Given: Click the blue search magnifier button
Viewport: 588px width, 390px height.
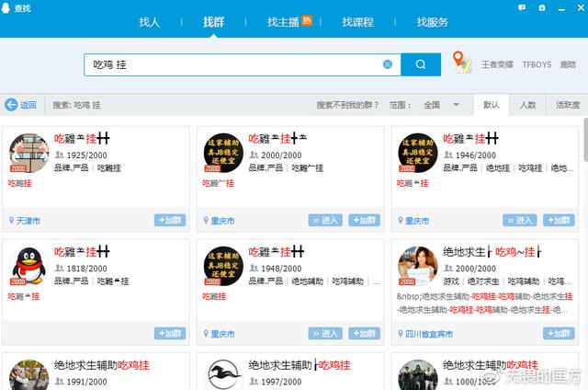Looking at the screenshot, I should click(x=421, y=64).
